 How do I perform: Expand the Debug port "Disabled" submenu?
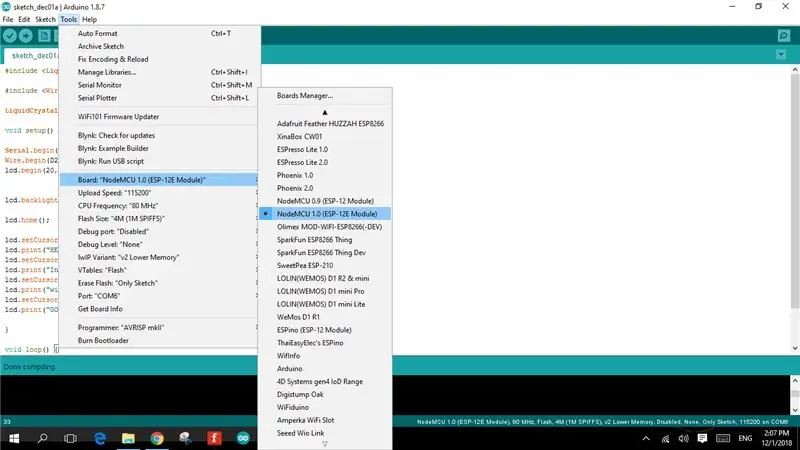158,231
